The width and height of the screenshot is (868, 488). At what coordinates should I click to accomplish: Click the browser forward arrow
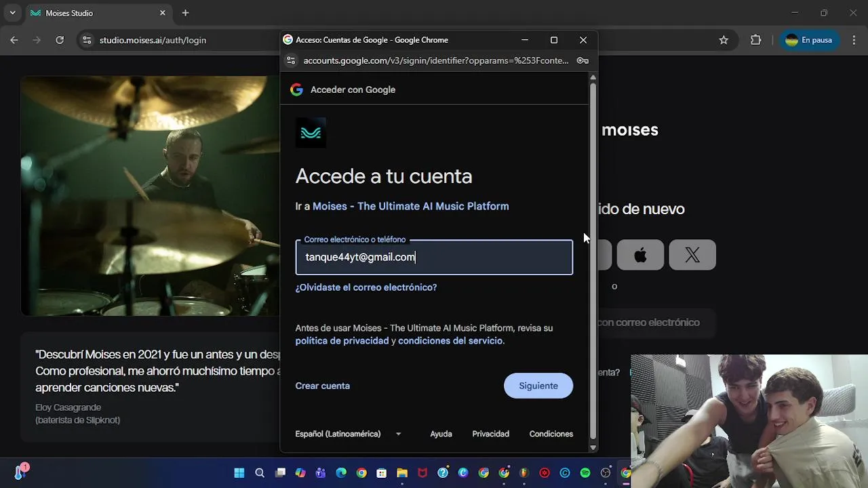coord(37,40)
